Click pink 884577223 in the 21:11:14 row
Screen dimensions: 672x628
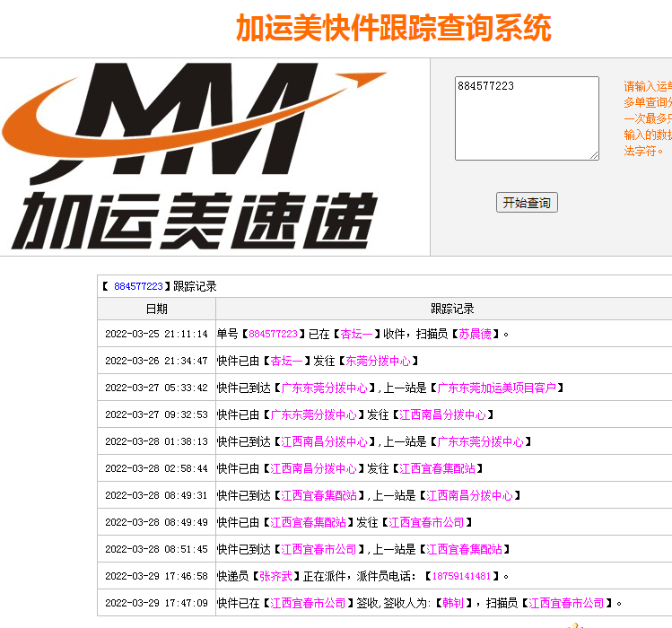tap(273, 334)
